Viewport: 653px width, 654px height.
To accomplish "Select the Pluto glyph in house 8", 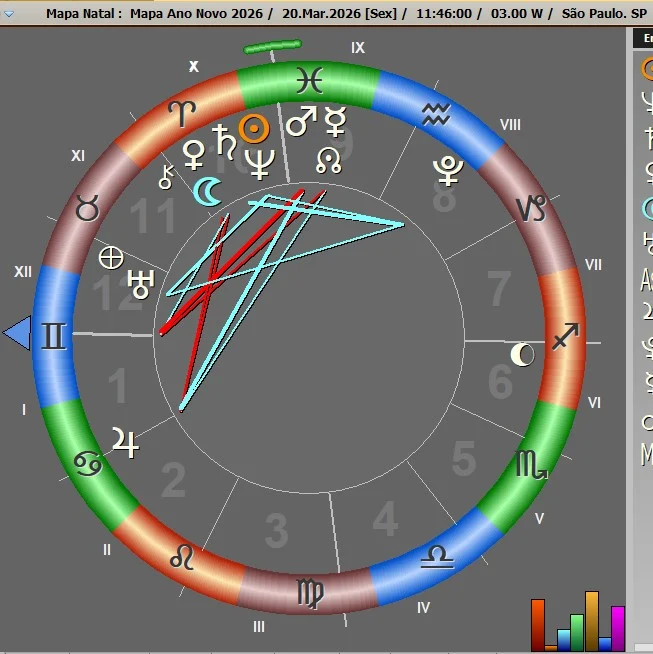I will (447, 171).
